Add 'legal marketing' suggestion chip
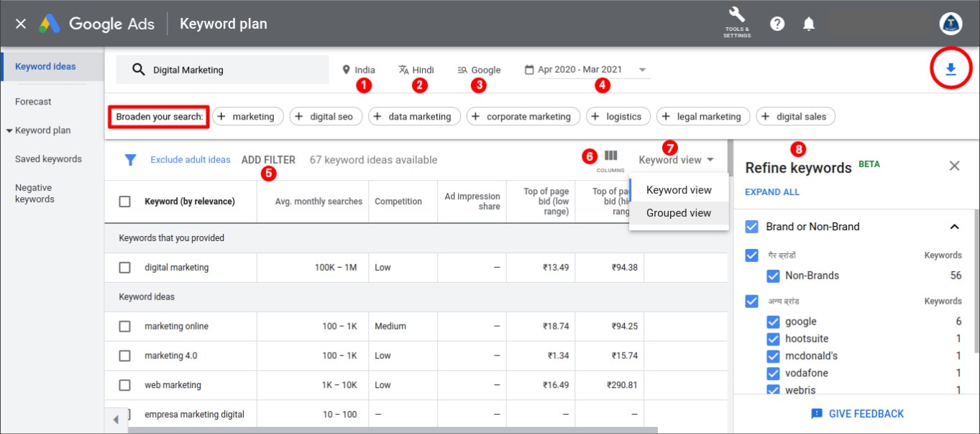Viewport: 980px width, 434px height. 703,117
